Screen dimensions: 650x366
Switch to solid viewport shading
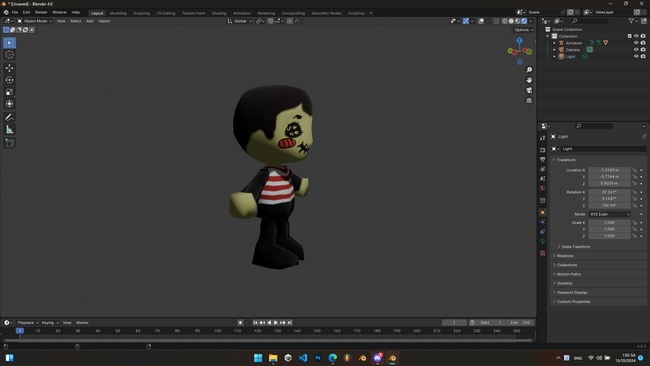(x=511, y=21)
